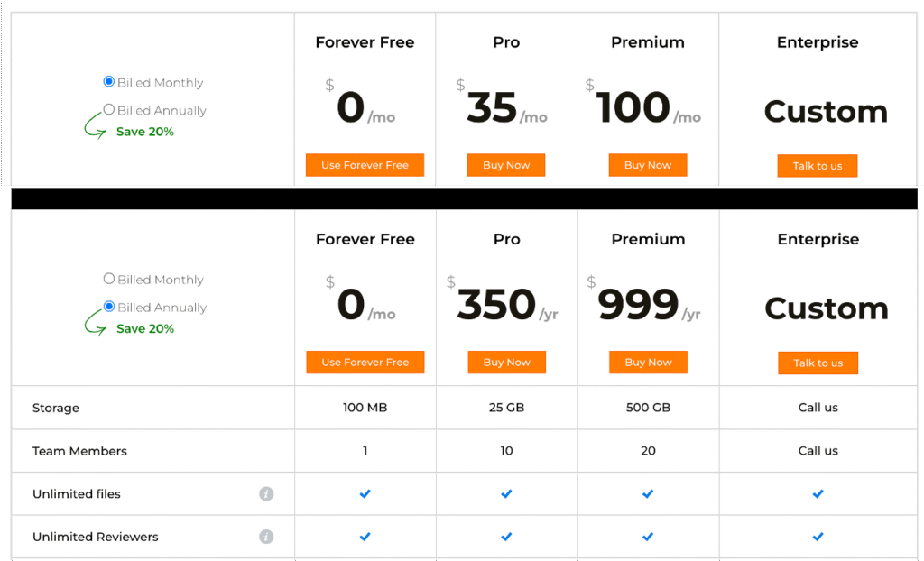Click Use Forever Free in the annual-billing table
924x561 pixels.
pyautogui.click(x=365, y=363)
